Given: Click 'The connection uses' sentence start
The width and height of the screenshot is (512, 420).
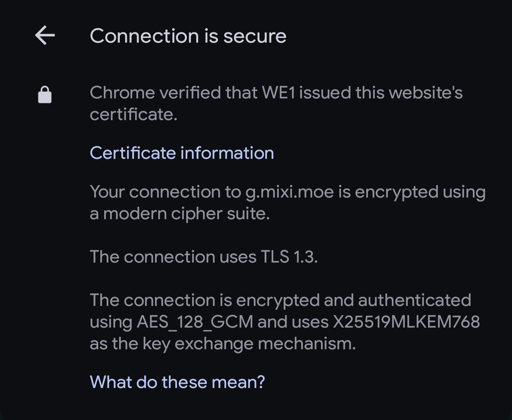Looking at the screenshot, I should click(x=173, y=257).
